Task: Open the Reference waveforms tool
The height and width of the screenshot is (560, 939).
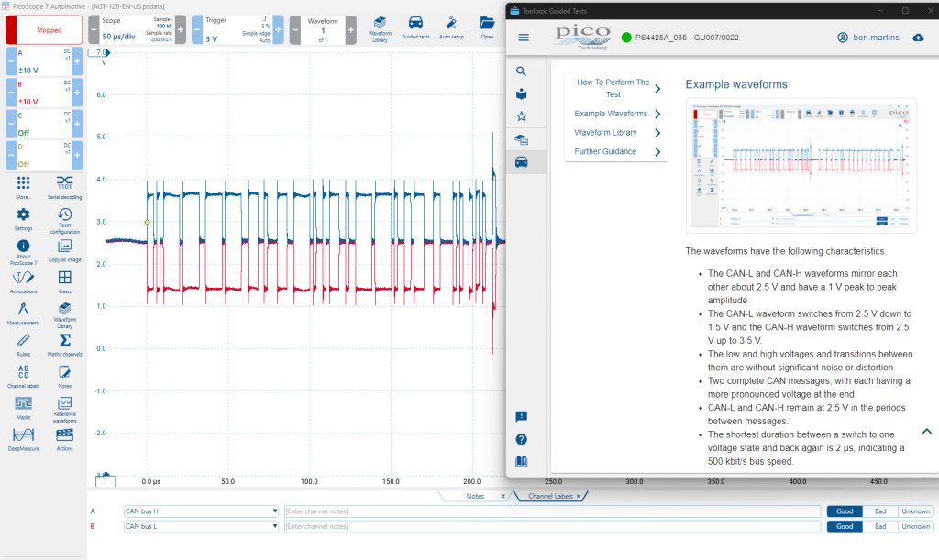Action: pos(65,409)
